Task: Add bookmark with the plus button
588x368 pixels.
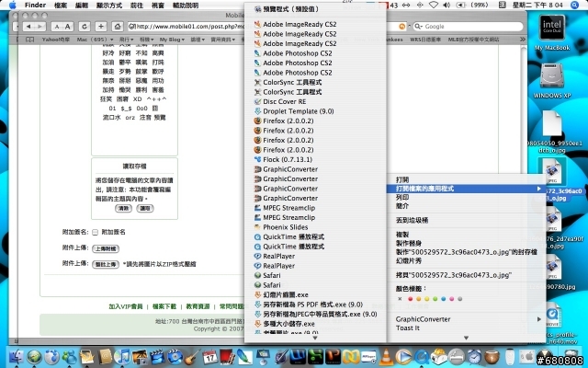Action: (x=101, y=27)
